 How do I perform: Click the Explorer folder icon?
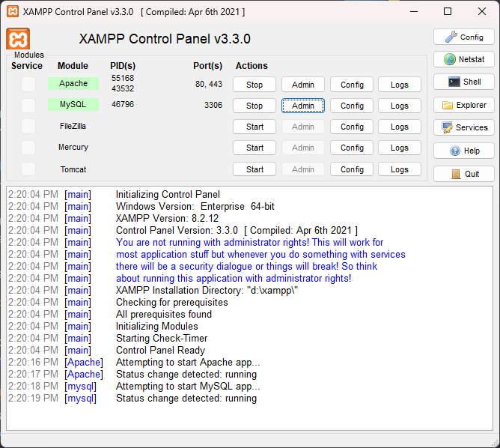[x=448, y=106]
